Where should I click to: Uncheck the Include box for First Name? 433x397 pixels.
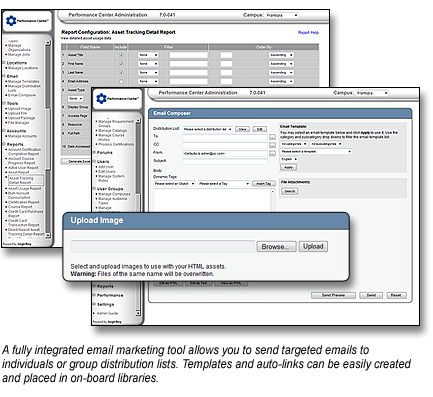click(x=121, y=64)
